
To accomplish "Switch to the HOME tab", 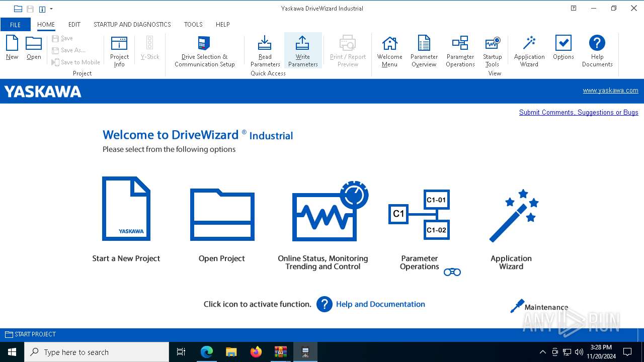I will tap(46, 25).
